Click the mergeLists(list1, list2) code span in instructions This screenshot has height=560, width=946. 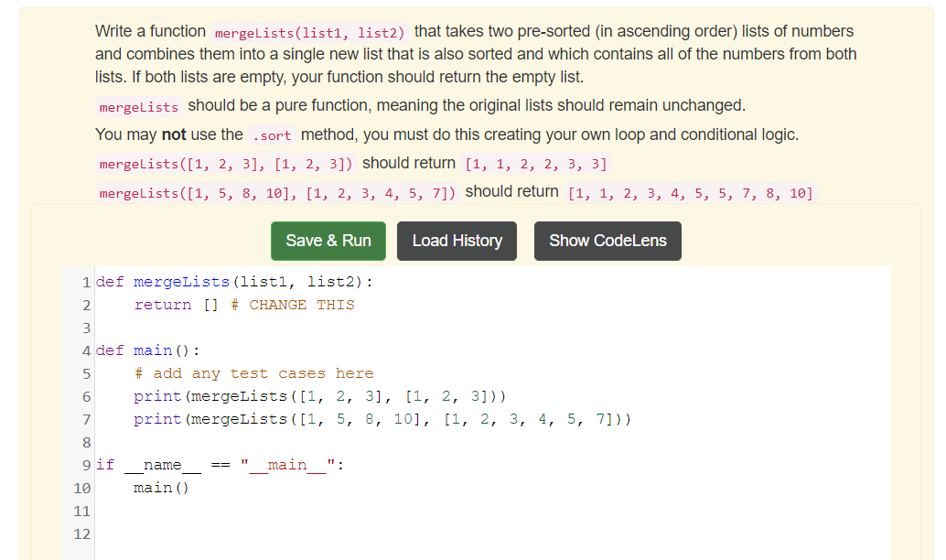click(x=310, y=30)
